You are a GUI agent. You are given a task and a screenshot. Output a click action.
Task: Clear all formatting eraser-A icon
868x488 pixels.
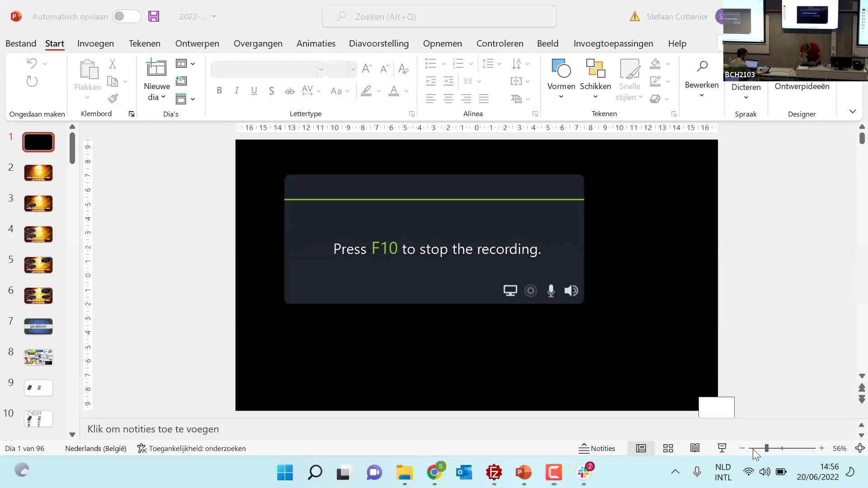point(403,69)
